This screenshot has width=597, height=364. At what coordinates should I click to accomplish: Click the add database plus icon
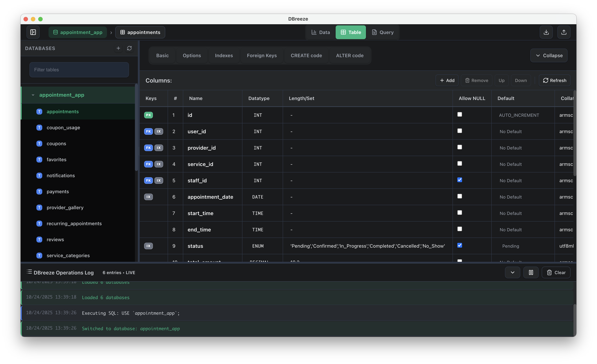coord(118,48)
